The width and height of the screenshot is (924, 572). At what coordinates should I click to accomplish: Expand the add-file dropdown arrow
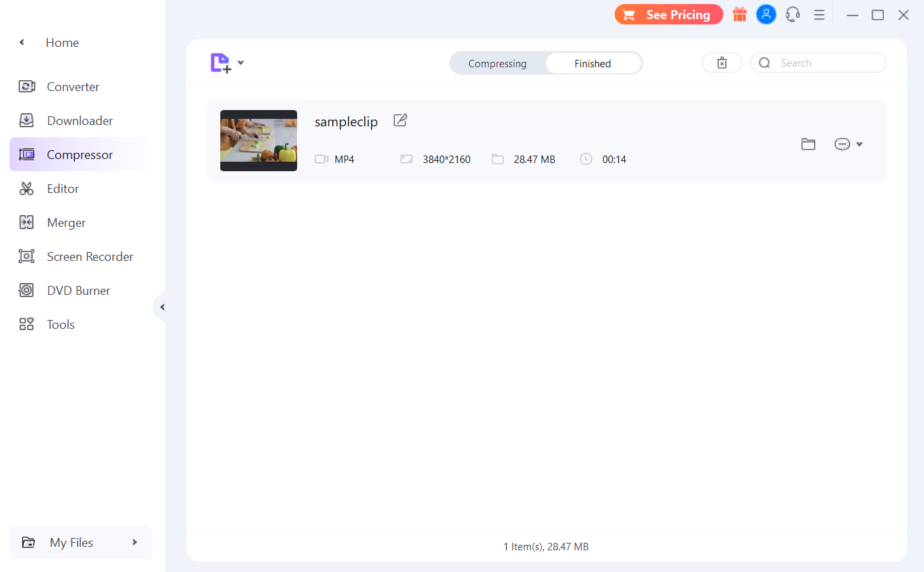click(x=240, y=62)
